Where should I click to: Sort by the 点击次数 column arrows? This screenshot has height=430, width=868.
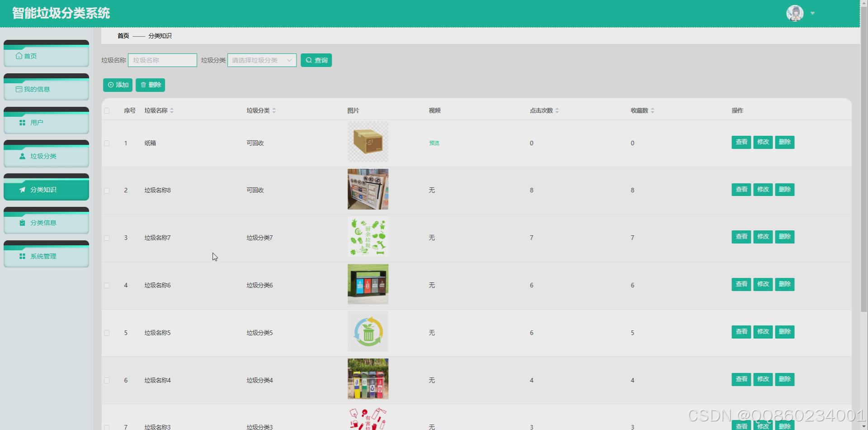point(557,111)
